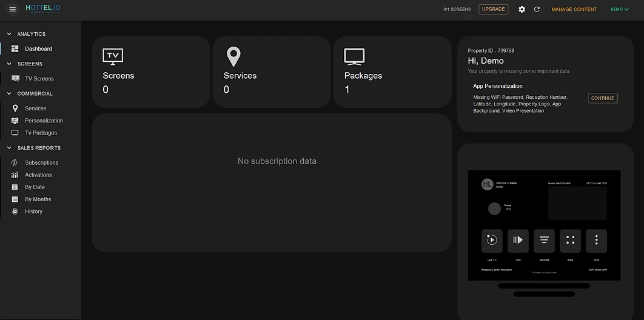Screen dimensions: 644x320
Task: Open the Demo account dropdown
Action: [619, 9]
